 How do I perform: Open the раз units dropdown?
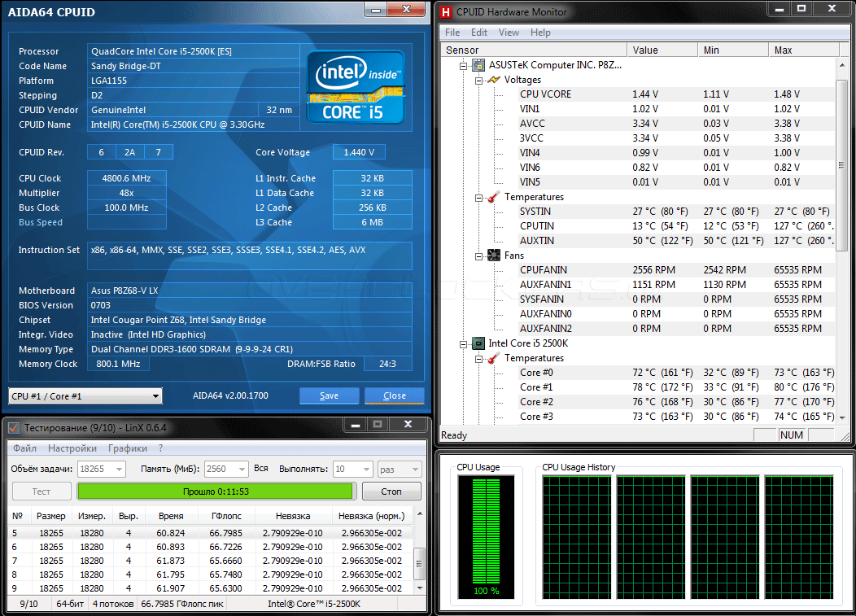click(416, 469)
